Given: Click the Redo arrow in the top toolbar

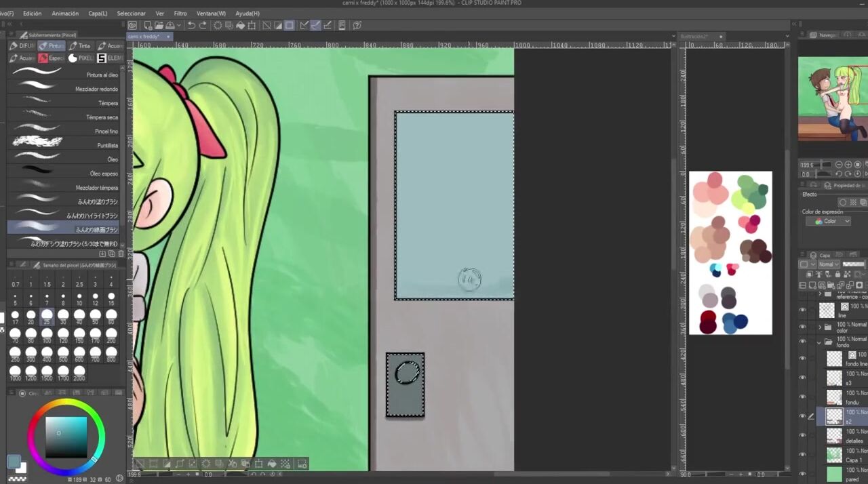Looking at the screenshot, I should tap(203, 26).
